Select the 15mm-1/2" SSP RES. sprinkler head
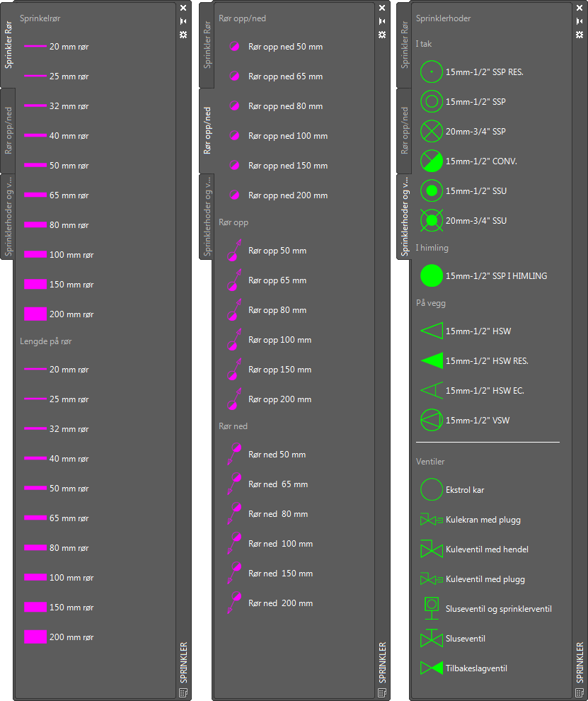 [432, 72]
